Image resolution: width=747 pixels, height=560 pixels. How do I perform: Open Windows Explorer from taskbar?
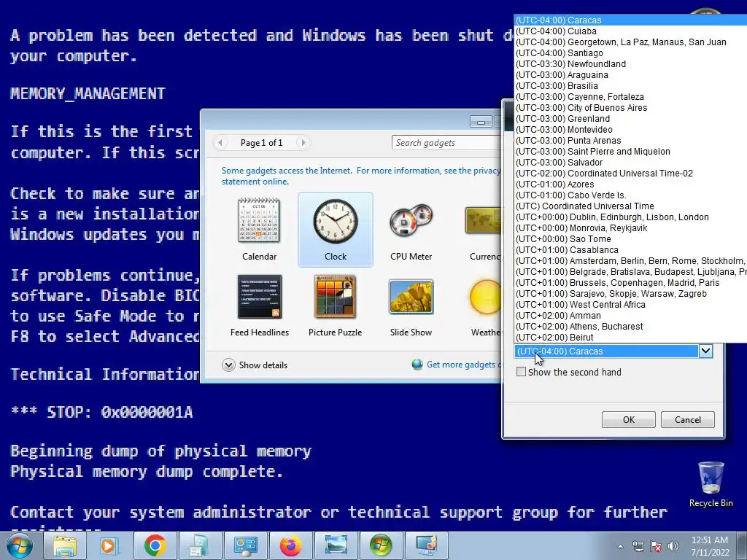tap(65, 545)
